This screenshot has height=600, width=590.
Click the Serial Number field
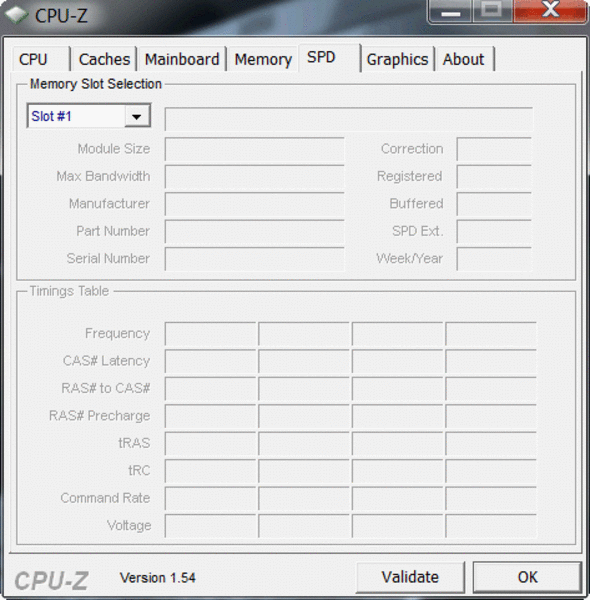pos(254,259)
